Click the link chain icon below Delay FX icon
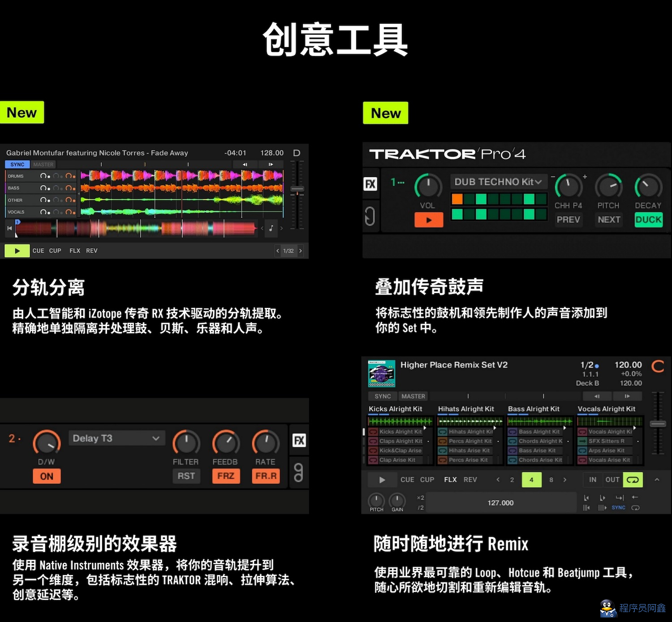Viewport: 672px width, 622px height. (298, 472)
